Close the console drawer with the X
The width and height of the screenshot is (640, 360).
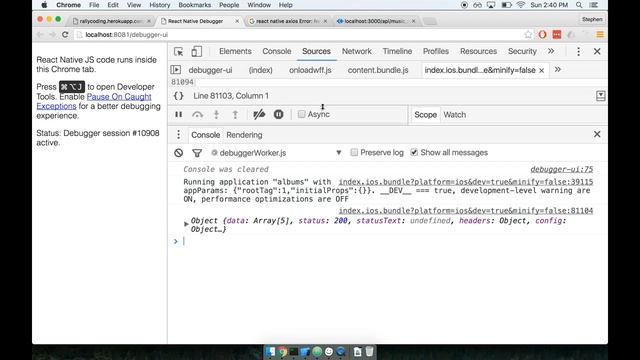coord(597,134)
